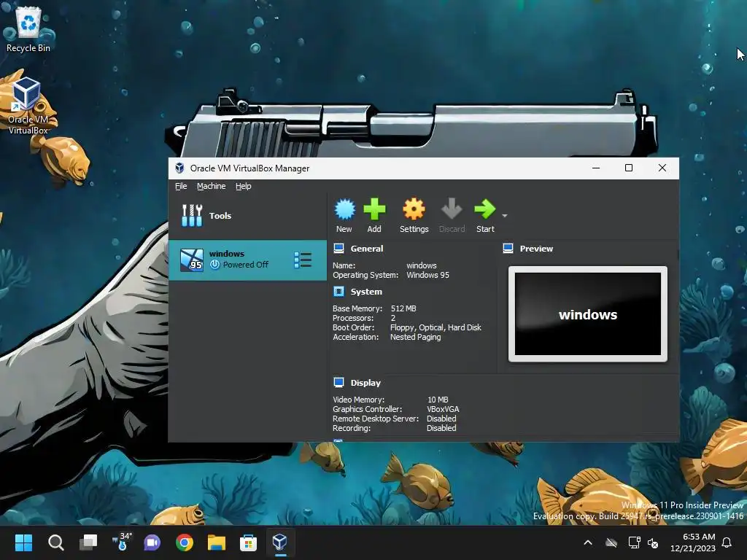The image size is (747, 560).
Task: Open the Machine menu
Action: [x=211, y=186]
